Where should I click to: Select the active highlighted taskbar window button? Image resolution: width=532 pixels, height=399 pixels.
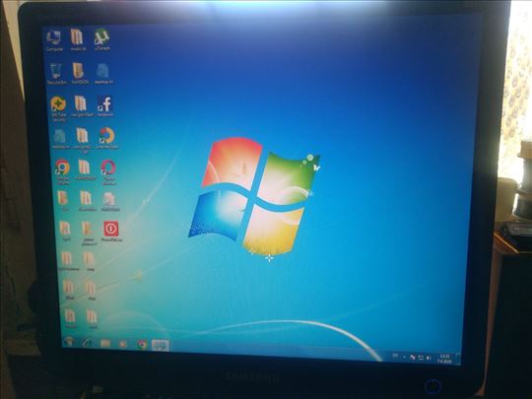[160, 346]
